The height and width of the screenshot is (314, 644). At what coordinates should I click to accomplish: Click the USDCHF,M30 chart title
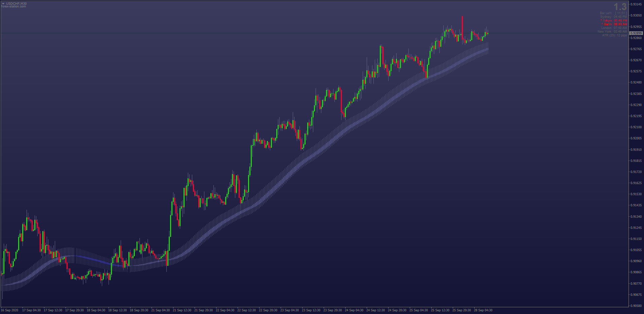pos(16,4)
